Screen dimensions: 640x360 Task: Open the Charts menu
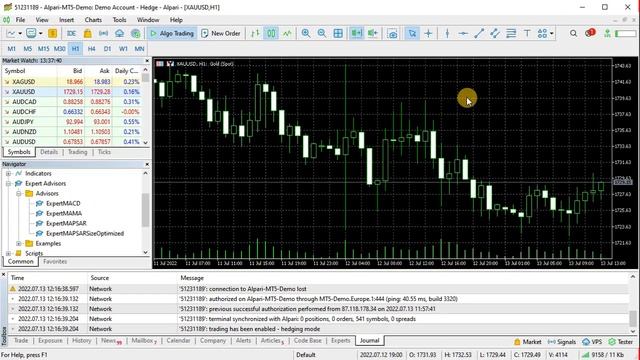coord(93,20)
